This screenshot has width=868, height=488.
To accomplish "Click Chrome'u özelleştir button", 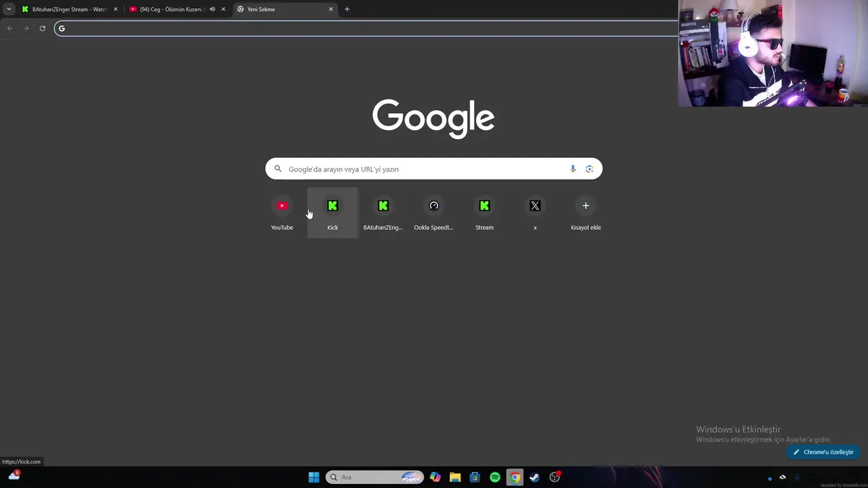I will point(823,452).
